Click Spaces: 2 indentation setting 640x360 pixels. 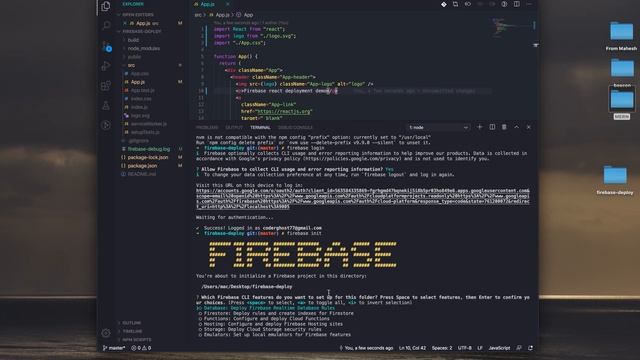coord(442,348)
